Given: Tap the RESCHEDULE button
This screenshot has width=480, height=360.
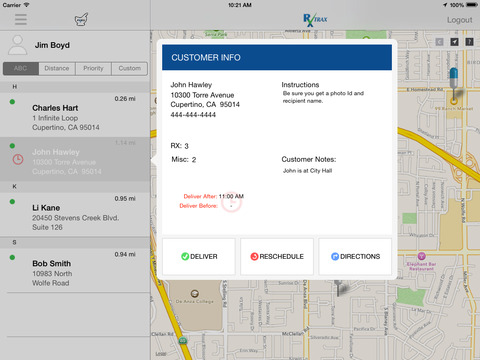Looking at the screenshot, I should point(277,256).
